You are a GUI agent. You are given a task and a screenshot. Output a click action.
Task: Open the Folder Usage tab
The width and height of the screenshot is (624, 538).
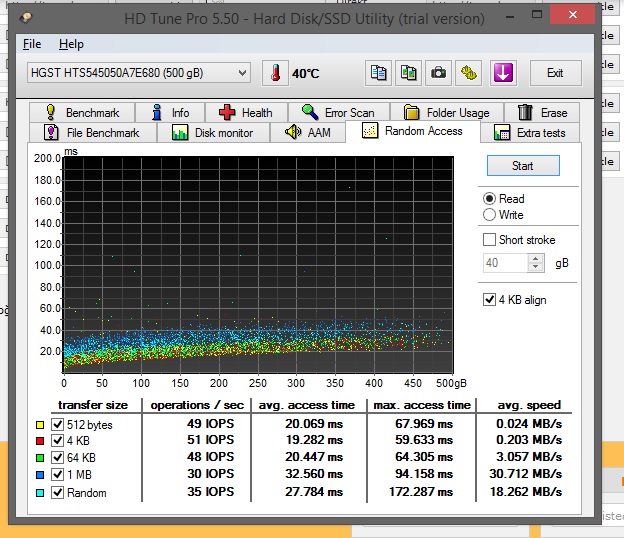click(x=447, y=113)
